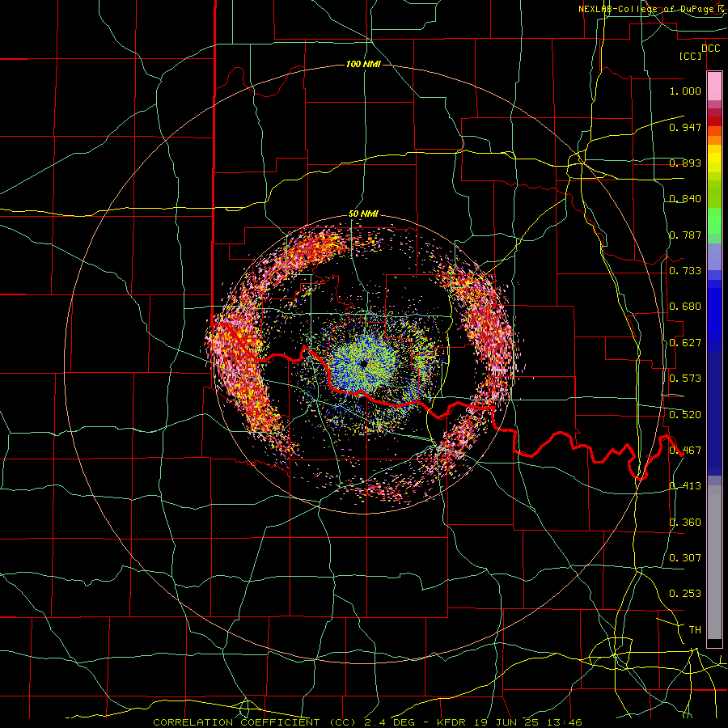Click the 50 NMI range ring label

tap(363, 214)
